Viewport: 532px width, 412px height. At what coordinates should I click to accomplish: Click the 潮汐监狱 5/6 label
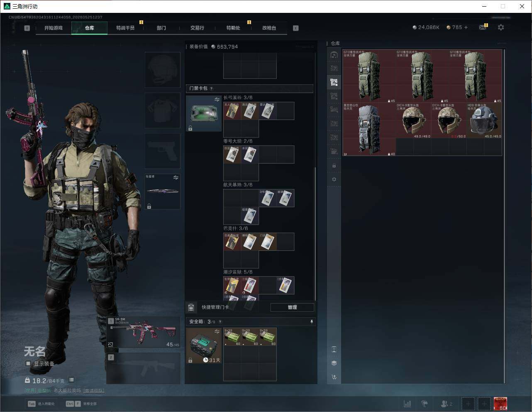pos(238,272)
